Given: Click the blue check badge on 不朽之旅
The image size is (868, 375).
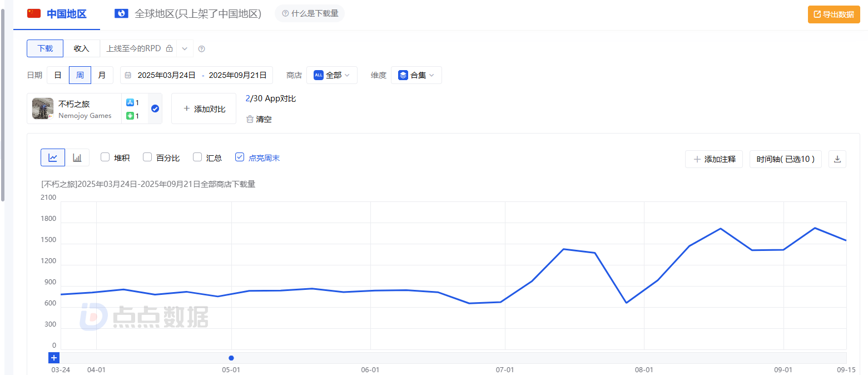Looking at the screenshot, I should [155, 108].
